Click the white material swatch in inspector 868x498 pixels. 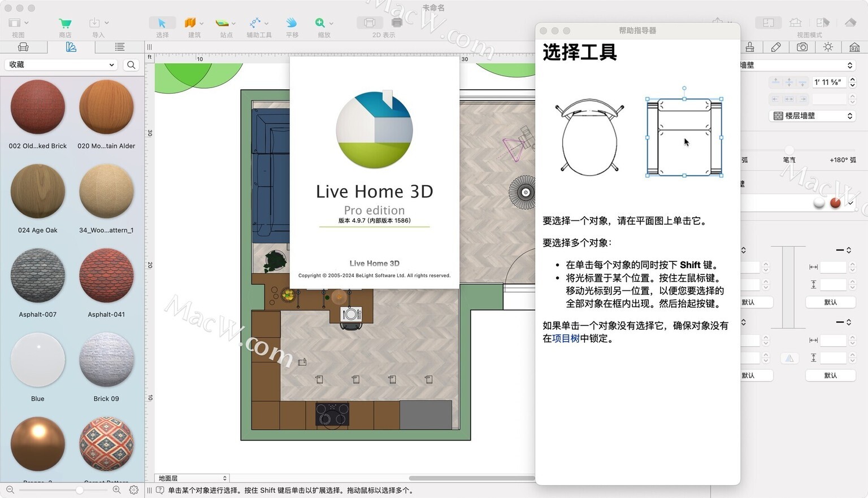[x=819, y=203]
